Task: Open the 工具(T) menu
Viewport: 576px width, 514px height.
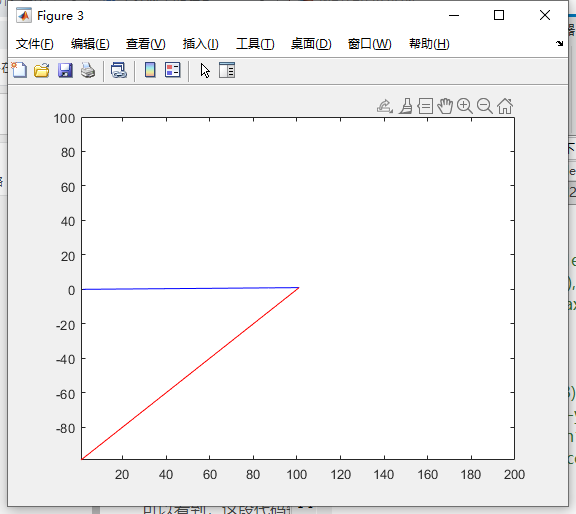Action: click(x=255, y=44)
